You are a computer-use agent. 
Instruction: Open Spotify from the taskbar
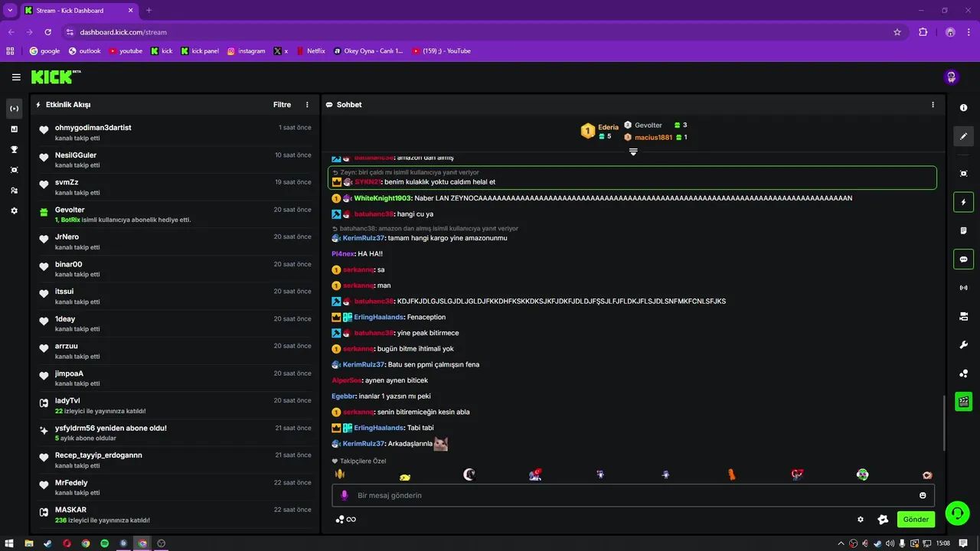point(105,543)
